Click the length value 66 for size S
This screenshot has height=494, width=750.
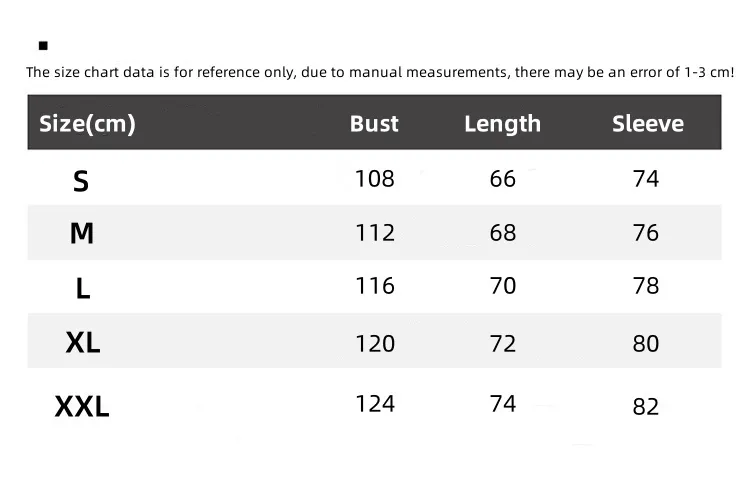[x=502, y=179]
